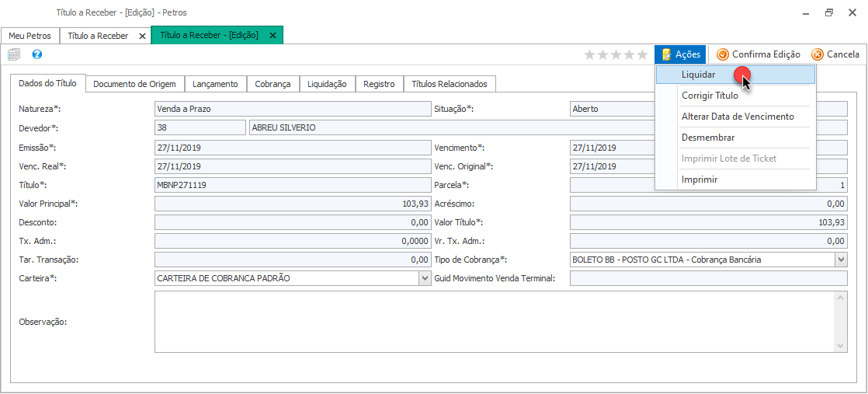The height and width of the screenshot is (394, 868).
Task: Choose Imprimir menu item
Action: tap(735, 180)
